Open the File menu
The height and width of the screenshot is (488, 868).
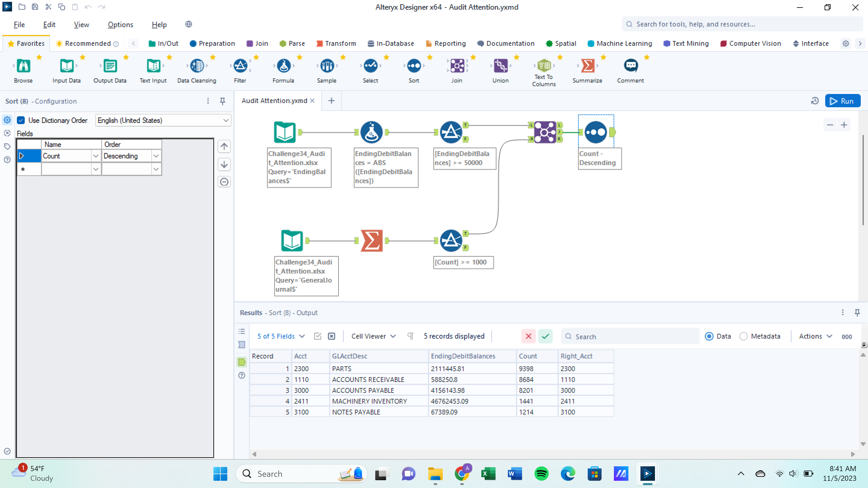[x=19, y=24]
